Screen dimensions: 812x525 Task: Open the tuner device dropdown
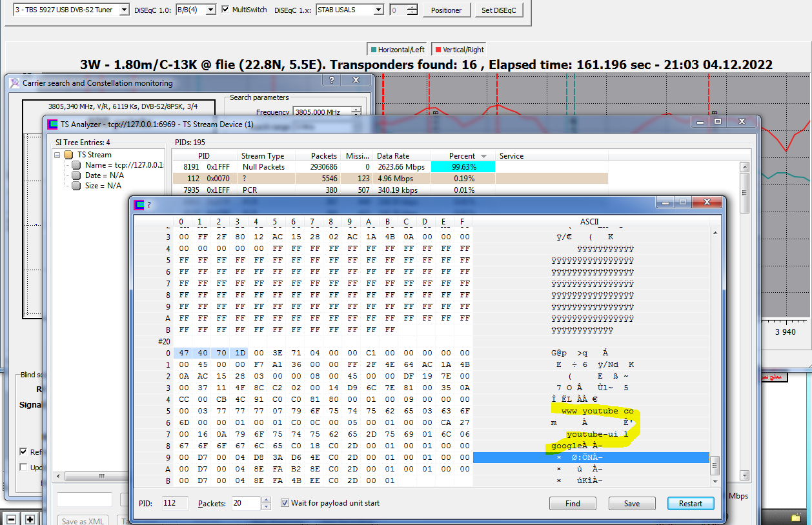tap(124, 10)
